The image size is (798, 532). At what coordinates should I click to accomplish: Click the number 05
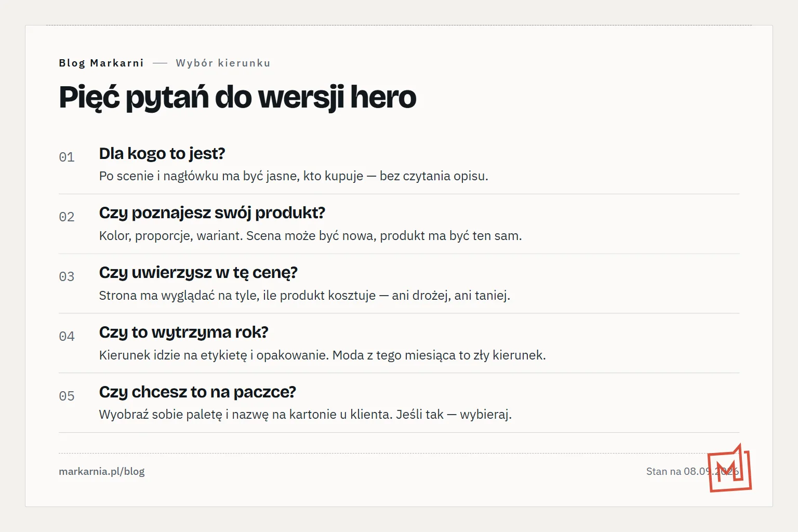pyautogui.click(x=66, y=396)
